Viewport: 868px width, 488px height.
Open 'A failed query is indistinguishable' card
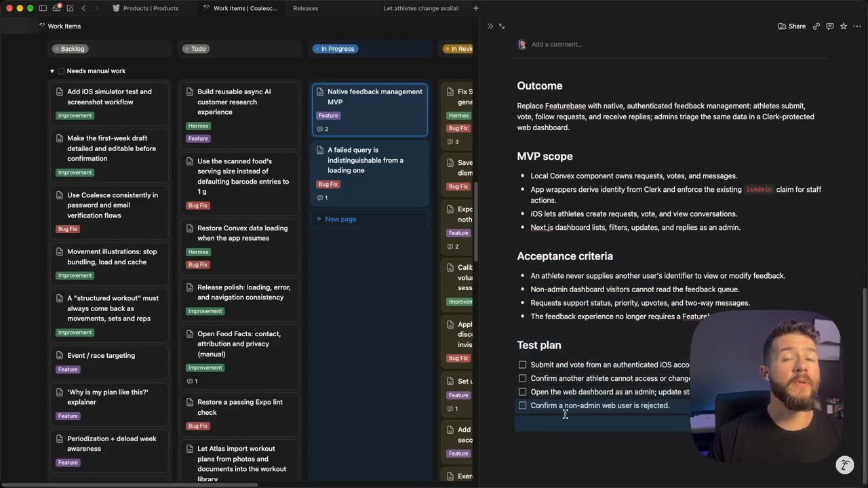pyautogui.click(x=370, y=174)
